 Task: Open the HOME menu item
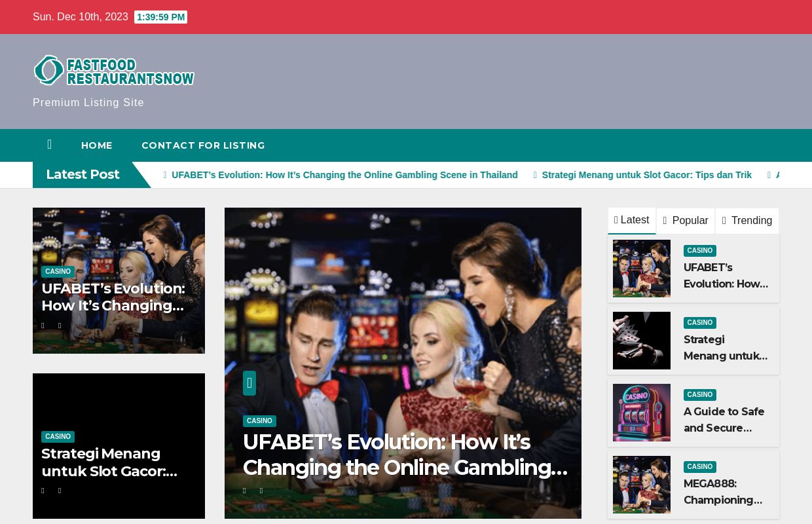(x=97, y=145)
